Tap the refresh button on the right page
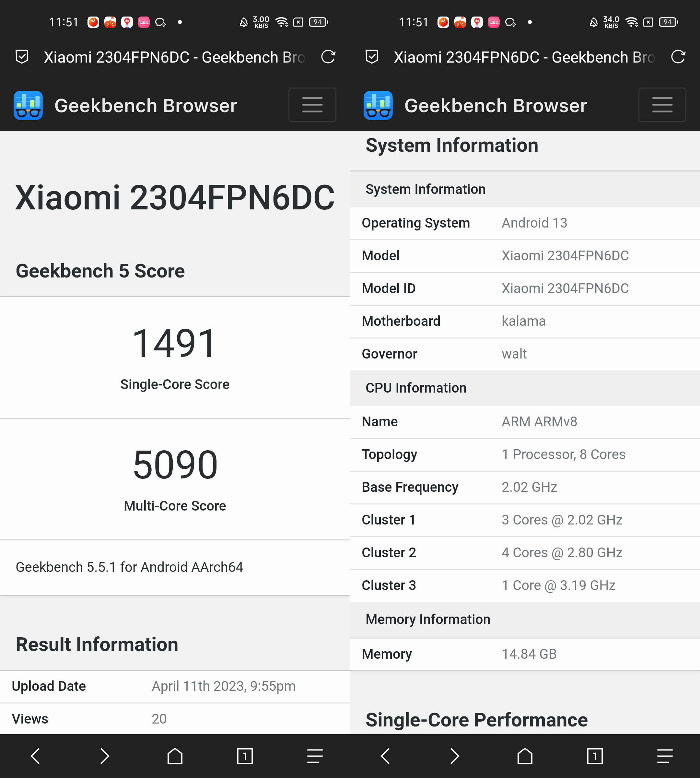Image resolution: width=700 pixels, height=778 pixels. (x=678, y=56)
